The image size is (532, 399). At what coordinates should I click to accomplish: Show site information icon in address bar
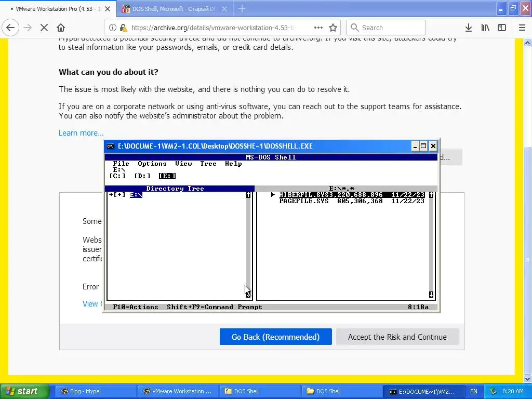coord(112,28)
